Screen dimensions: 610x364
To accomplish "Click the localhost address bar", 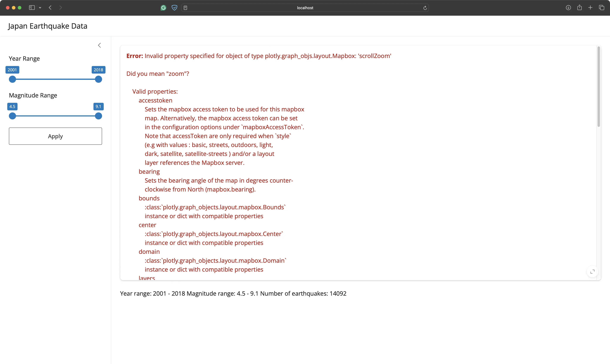I will coord(305,8).
